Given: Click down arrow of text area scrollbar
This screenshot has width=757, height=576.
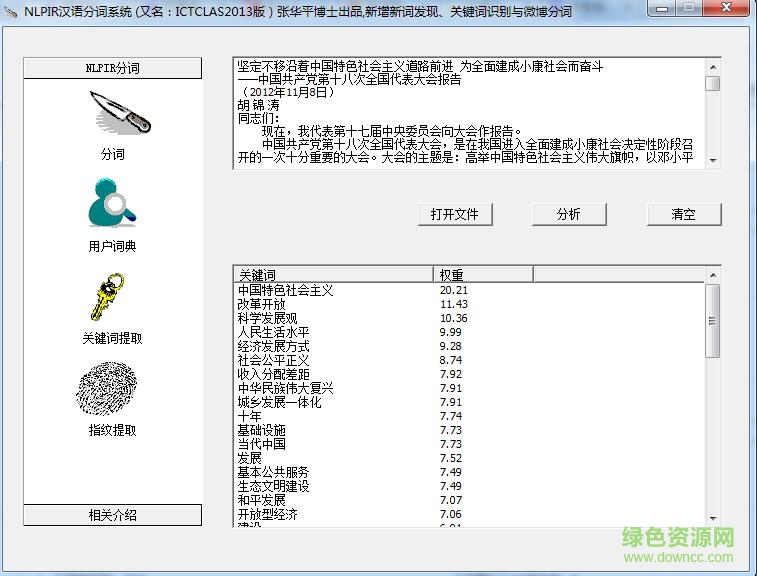Looking at the screenshot, I should (x=713, y=160).
